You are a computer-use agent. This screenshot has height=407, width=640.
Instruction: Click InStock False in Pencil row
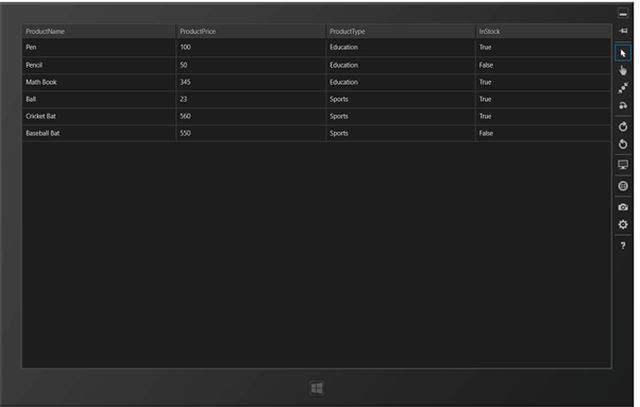(x=543, y=65)
